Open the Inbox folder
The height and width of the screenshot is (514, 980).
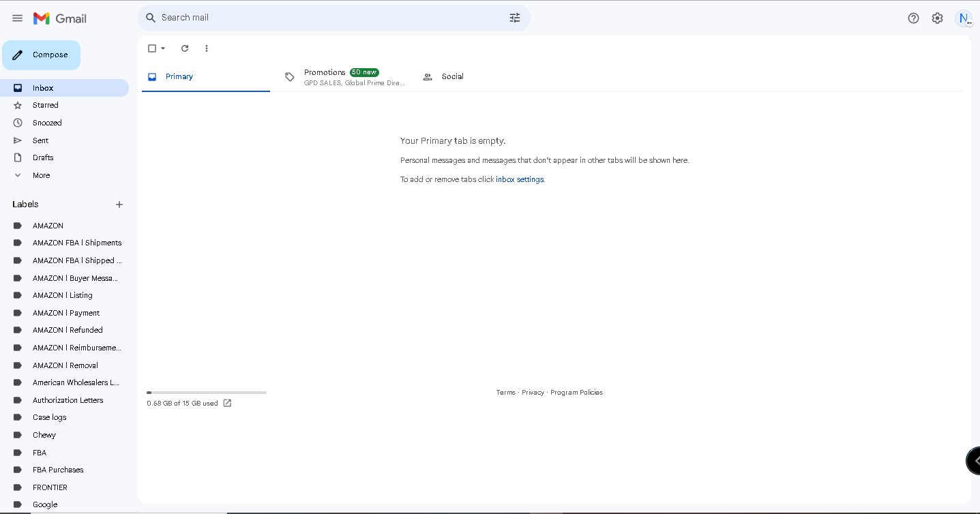pyautogui.click(x=65, y=88)
